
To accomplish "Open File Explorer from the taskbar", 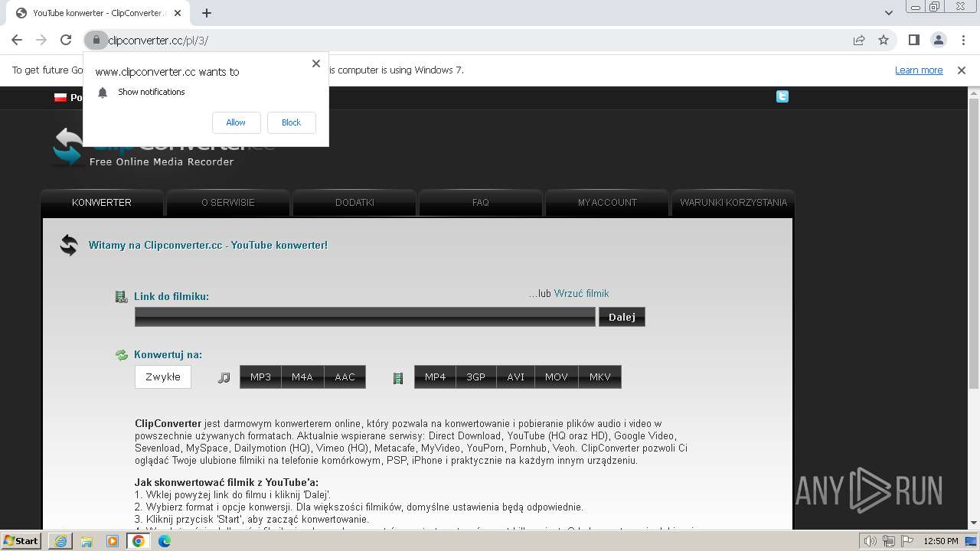I will click(x=87, y=541).
